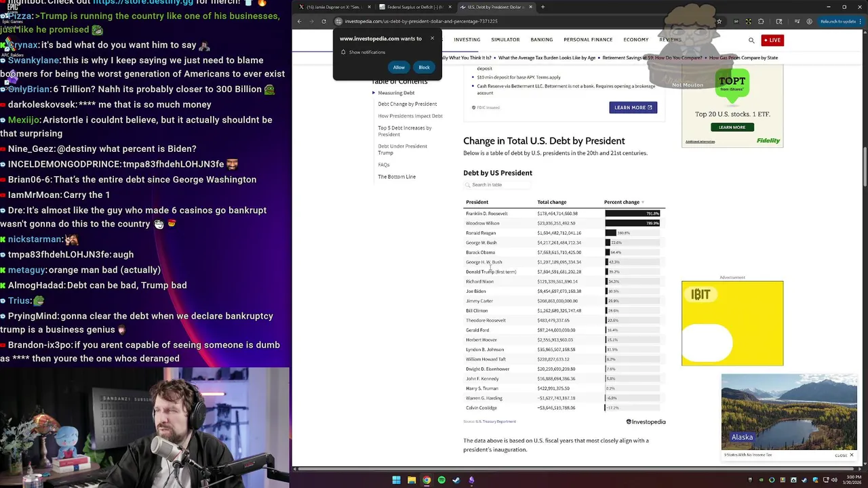
Task: Click the Barack Obama row name
Action: coord(480,252)
